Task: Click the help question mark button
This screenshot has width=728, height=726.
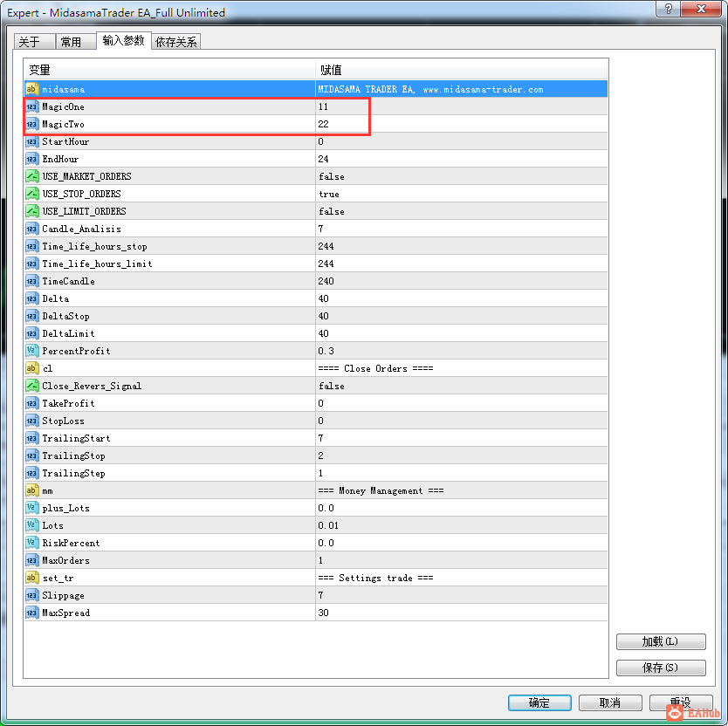Action: coord(668,9)
